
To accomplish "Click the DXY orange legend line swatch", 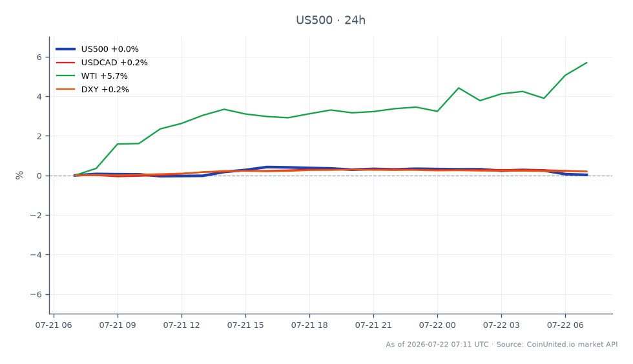I will click(x=65, y=89).
